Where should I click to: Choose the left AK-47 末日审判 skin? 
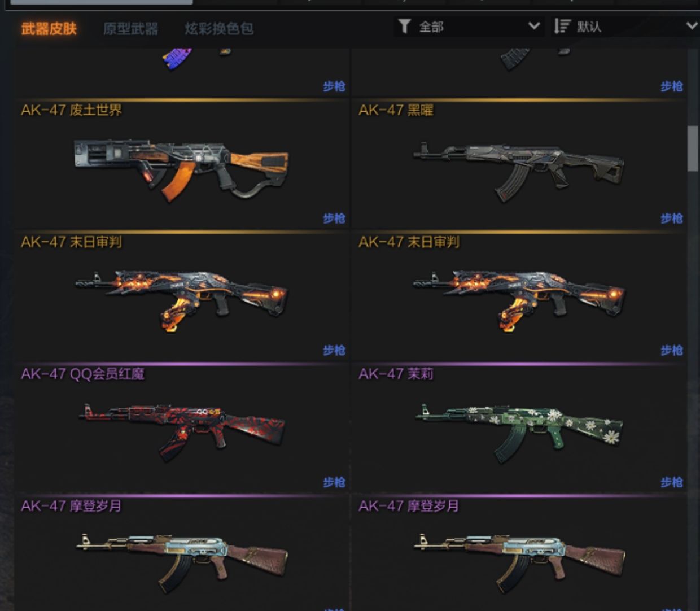[x=182, y=295]
